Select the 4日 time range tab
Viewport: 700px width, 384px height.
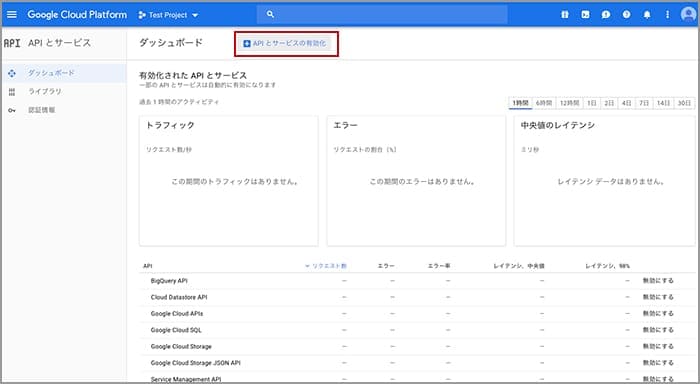626,103
